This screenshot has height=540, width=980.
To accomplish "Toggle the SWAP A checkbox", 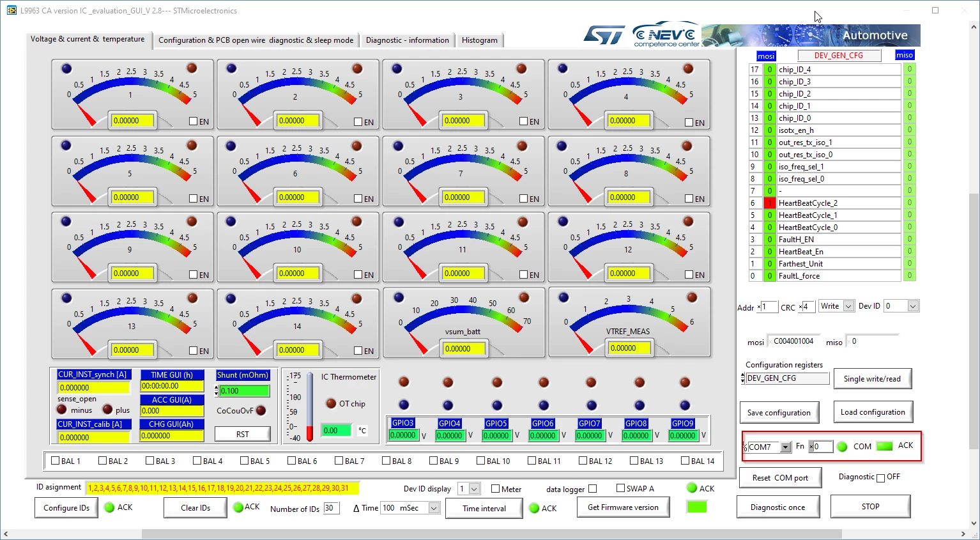I will (620, 488).
